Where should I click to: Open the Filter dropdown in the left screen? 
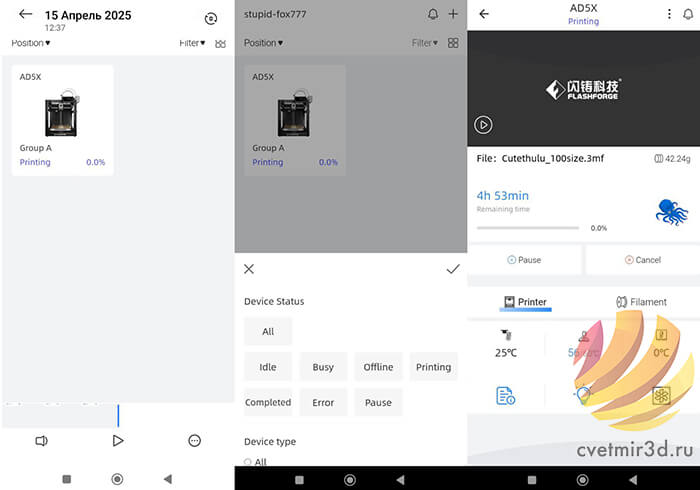191,43
